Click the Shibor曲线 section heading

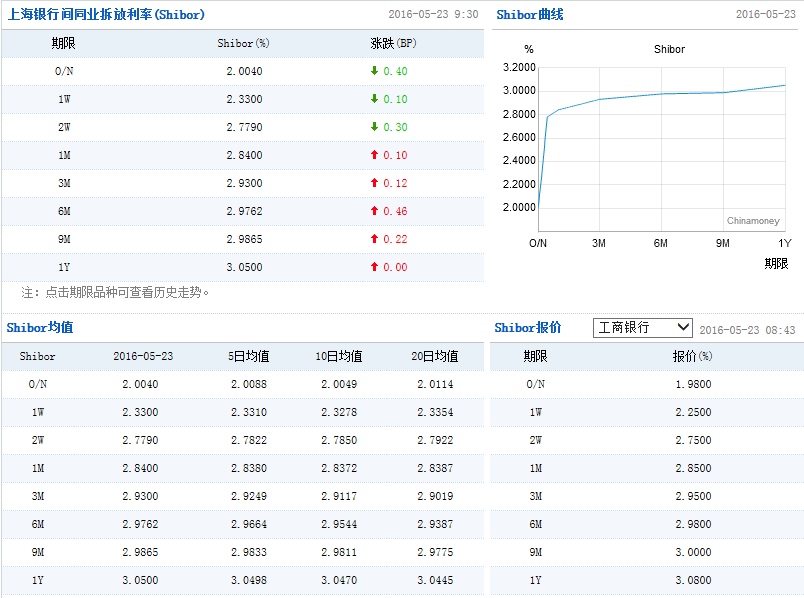coord(529,15)
